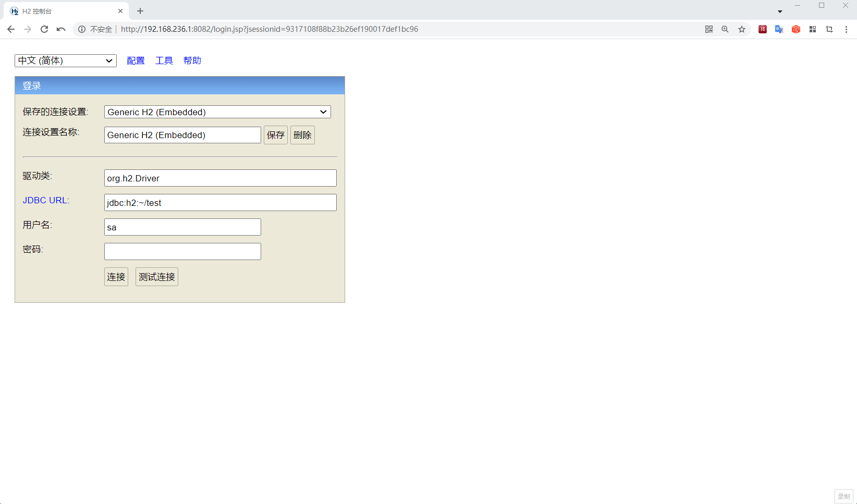Expand the 保存的连接设置 dropdown
Screen dimensions: 857x504
(x=217, y=112)
